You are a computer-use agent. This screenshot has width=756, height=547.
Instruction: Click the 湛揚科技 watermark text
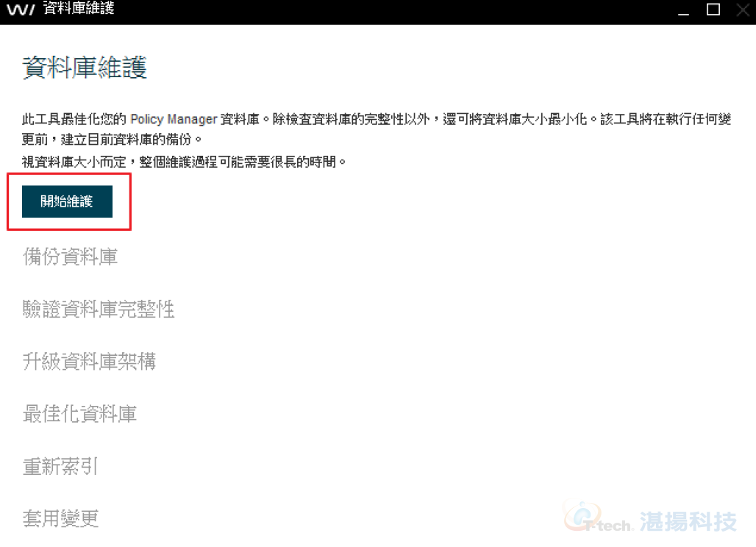688,521
